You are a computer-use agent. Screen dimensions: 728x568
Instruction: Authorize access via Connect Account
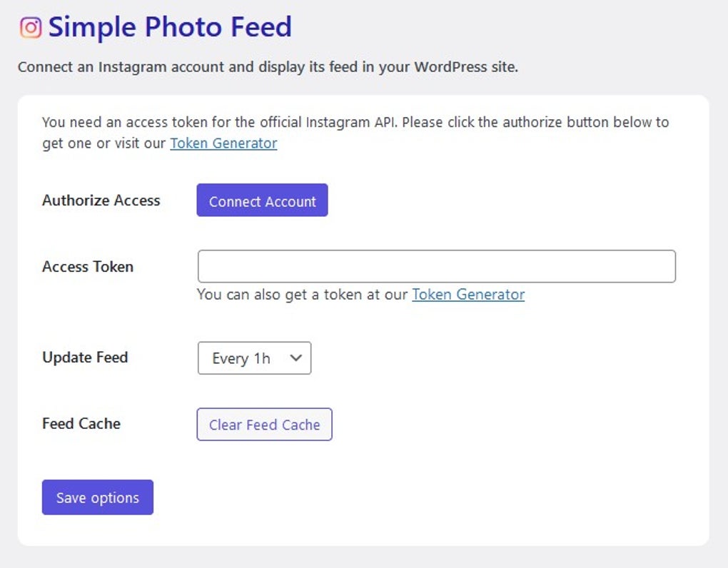pyautogui.click(x=261, y=200)
